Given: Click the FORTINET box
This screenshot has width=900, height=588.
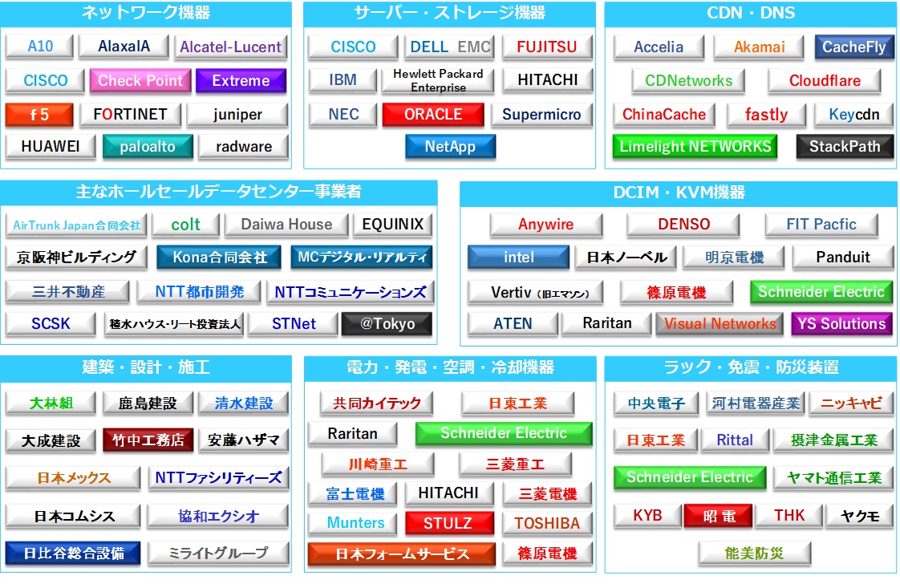Looking at the screenshot, I should [130, 115].
